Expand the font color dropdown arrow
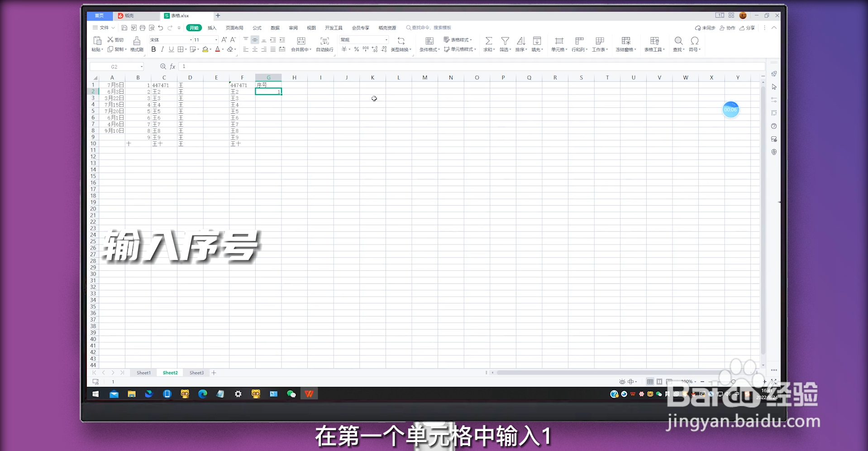Image resolution: width=868 pixels, height=451 pixels. coord(222,50)
